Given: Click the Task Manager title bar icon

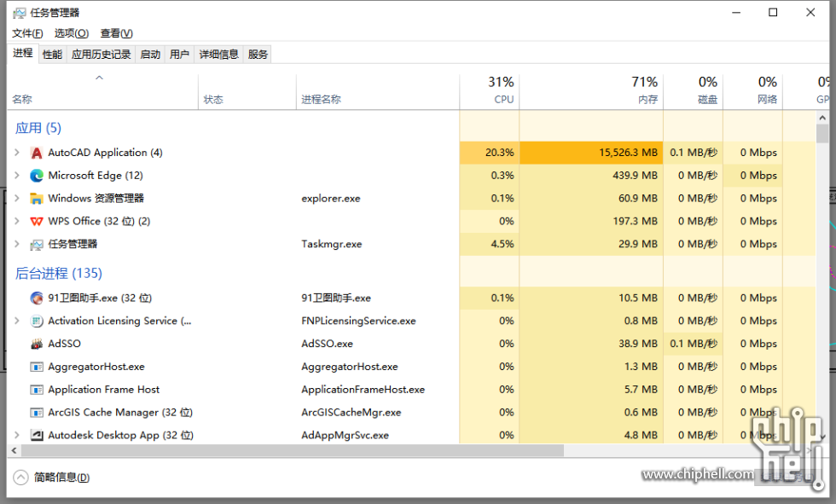Looking at the screenshot, I should coord(19,13).
